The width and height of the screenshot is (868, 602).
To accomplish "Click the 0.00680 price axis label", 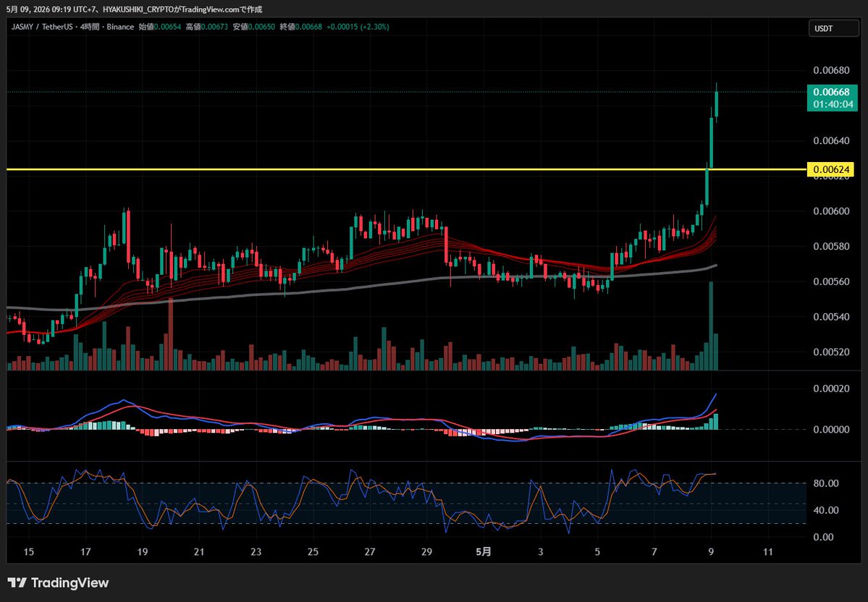I will point(831,70).
